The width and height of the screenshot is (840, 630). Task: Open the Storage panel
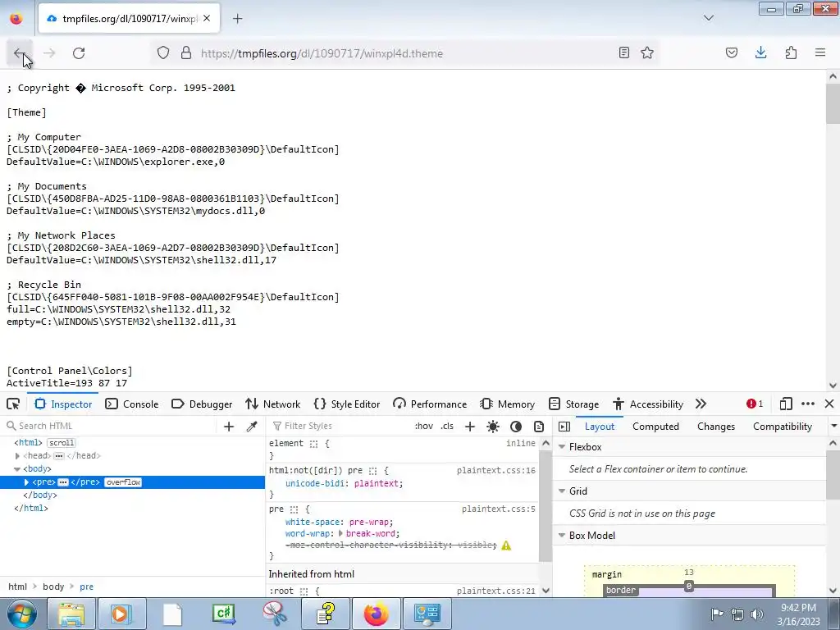(x=573, y=404)
